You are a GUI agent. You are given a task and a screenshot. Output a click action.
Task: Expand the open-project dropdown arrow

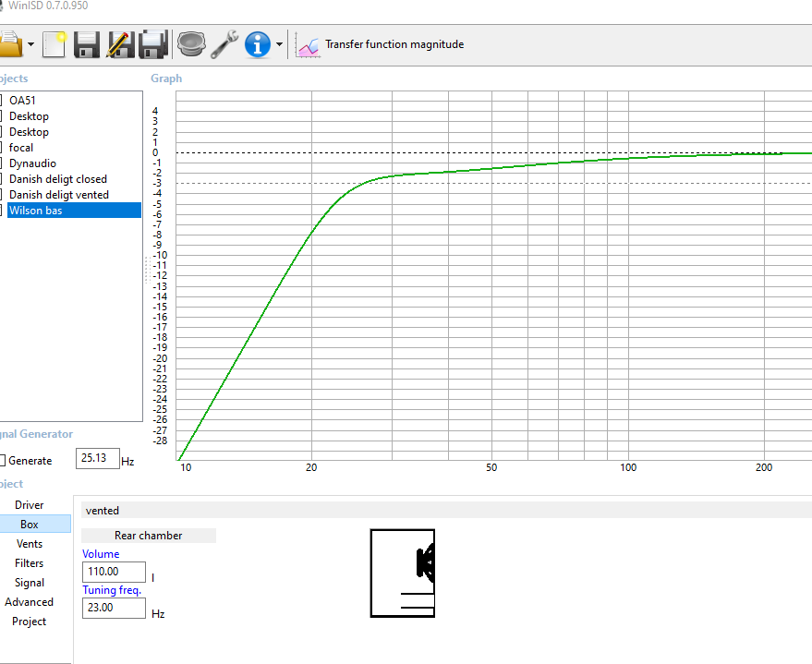[31, 44]
